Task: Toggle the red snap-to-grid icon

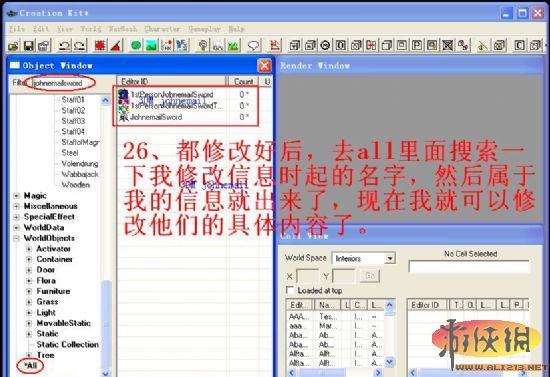Action: click(x=100, y=46)
